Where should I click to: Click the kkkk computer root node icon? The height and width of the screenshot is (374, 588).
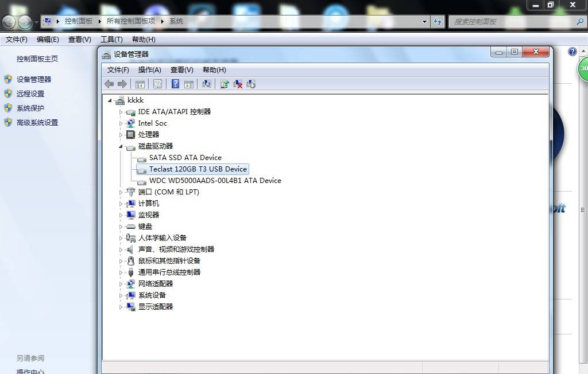[x=120, y=100]
